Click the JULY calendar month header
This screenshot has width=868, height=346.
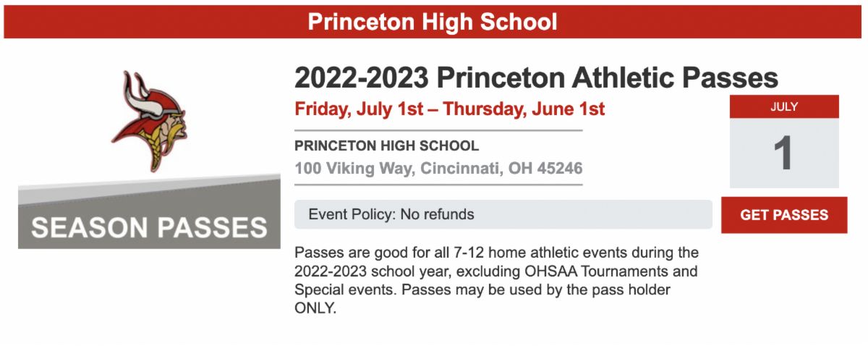[x=784, y=106]
